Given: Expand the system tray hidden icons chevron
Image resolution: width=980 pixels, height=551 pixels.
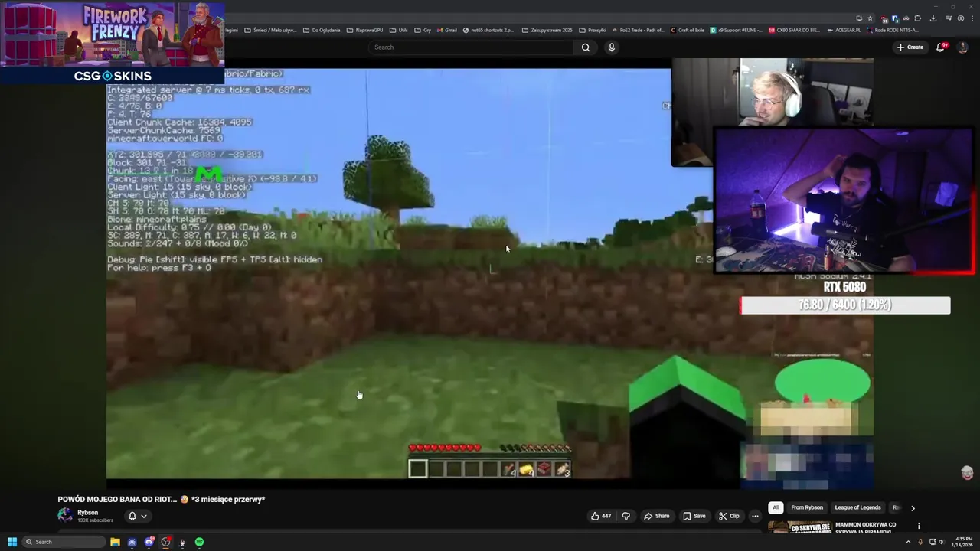Looking at the screenshot, I should point(909,542).
